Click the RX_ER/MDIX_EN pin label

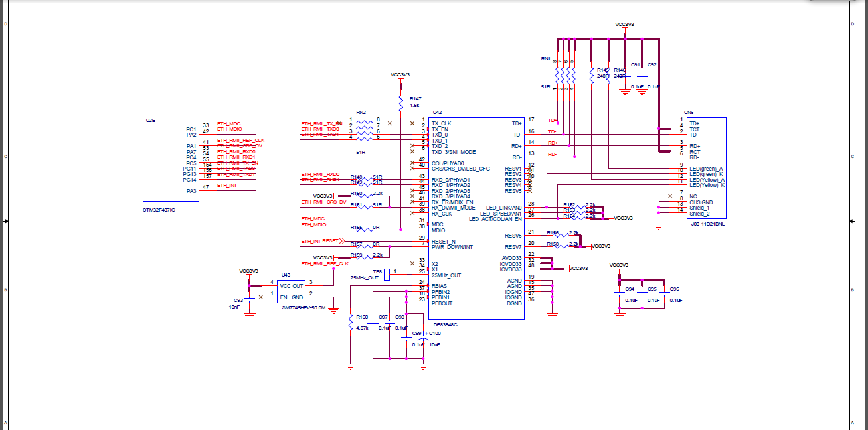tap(452, 202)
